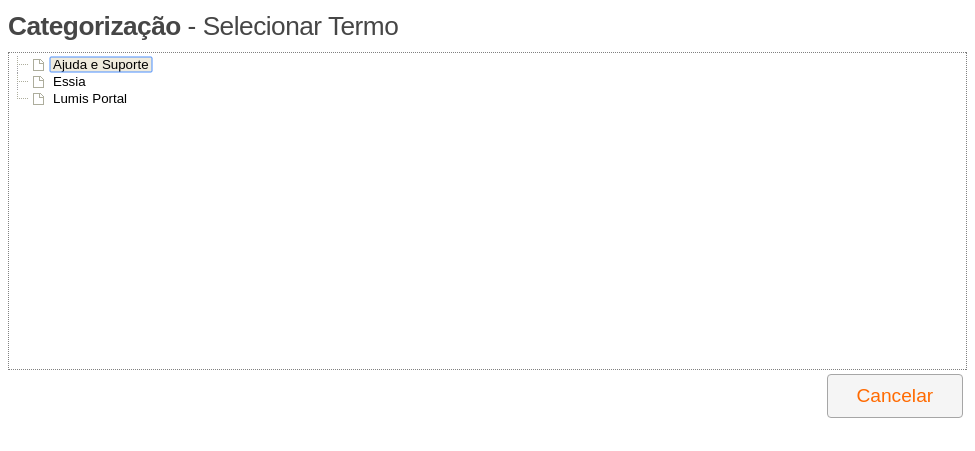Click the first tree node's page icon

click(39, 65)
